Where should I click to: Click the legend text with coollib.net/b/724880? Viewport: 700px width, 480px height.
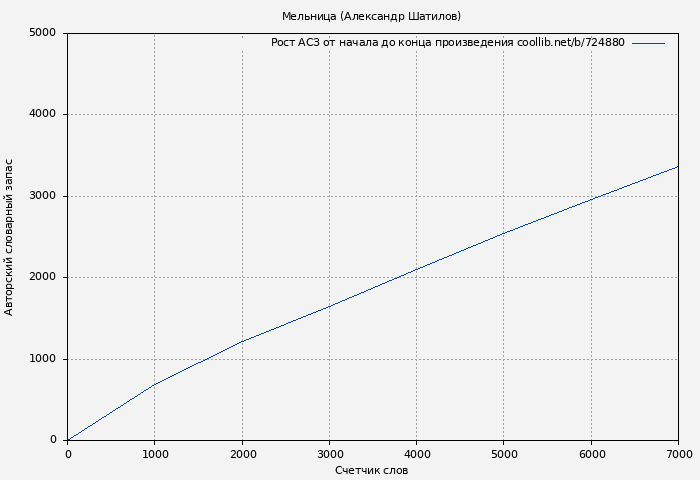(447, 43)
